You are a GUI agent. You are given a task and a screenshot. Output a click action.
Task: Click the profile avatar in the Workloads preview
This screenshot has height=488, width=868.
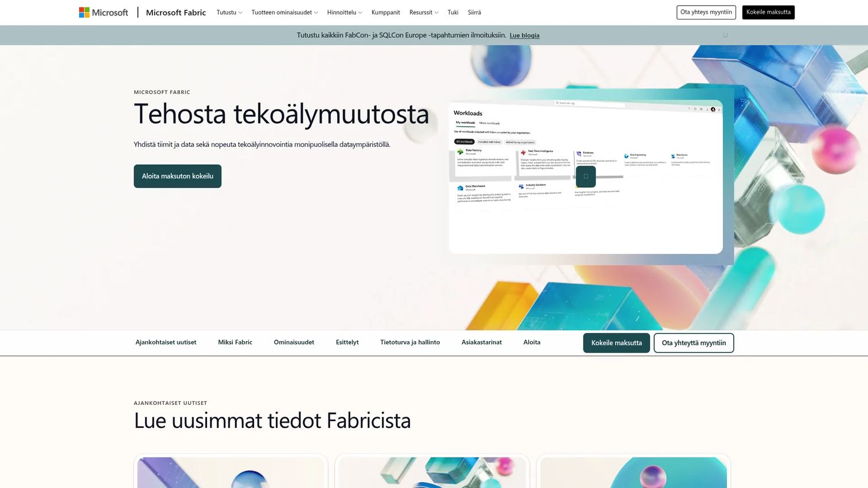point(713,109)
